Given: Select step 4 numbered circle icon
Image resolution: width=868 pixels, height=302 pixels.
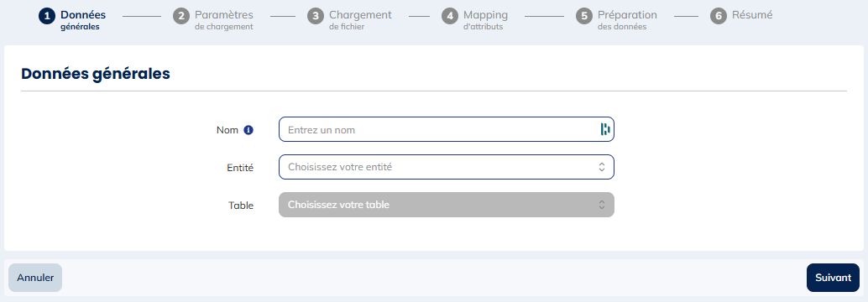Looking at the screenshot, I should click(450, 16).
